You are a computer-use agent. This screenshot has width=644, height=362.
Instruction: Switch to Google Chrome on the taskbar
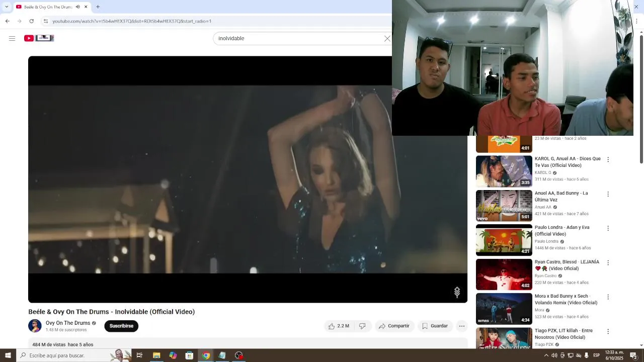(x=206, y=355)
